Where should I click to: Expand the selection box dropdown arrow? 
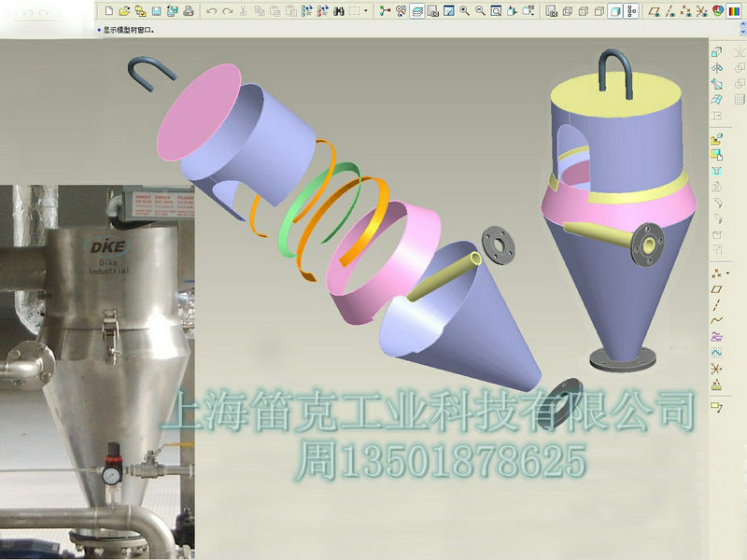click(366, 11)
